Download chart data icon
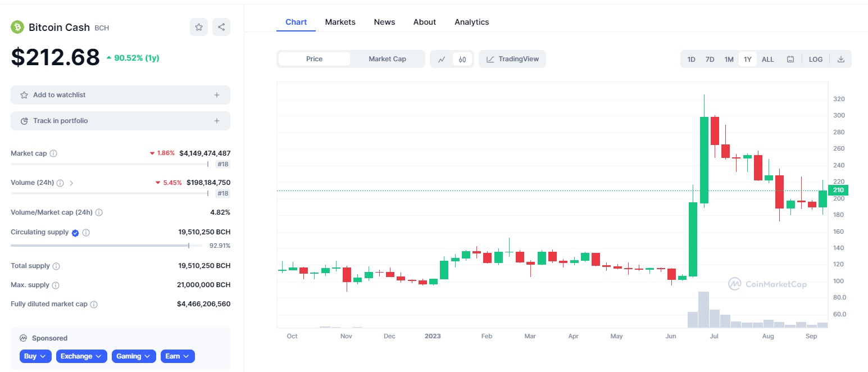868x372 pixels. click(841, 59)
